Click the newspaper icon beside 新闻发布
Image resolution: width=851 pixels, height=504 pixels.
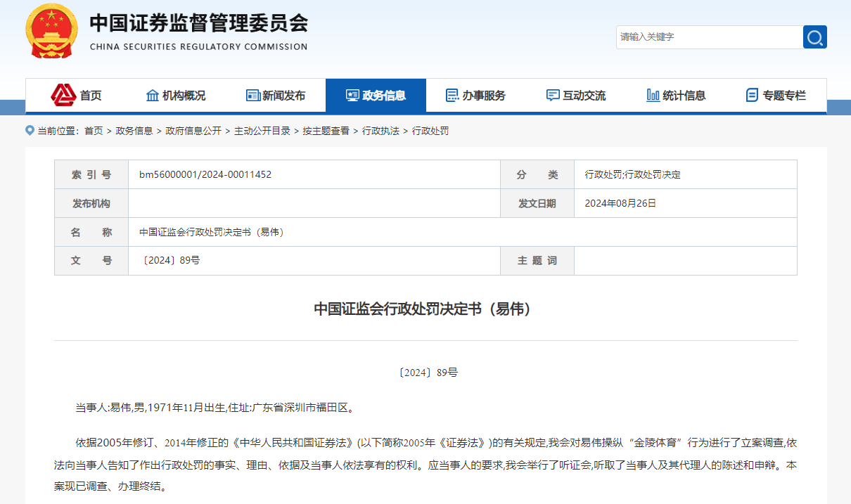253,96
